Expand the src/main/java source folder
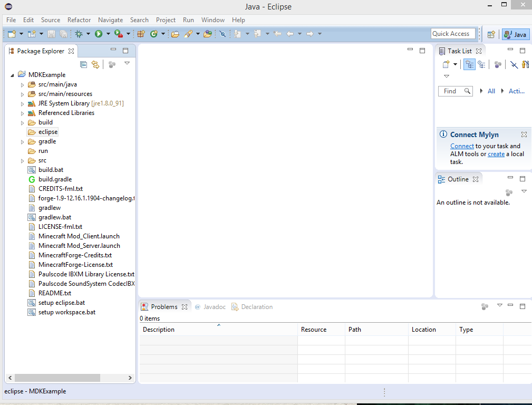 22,85
